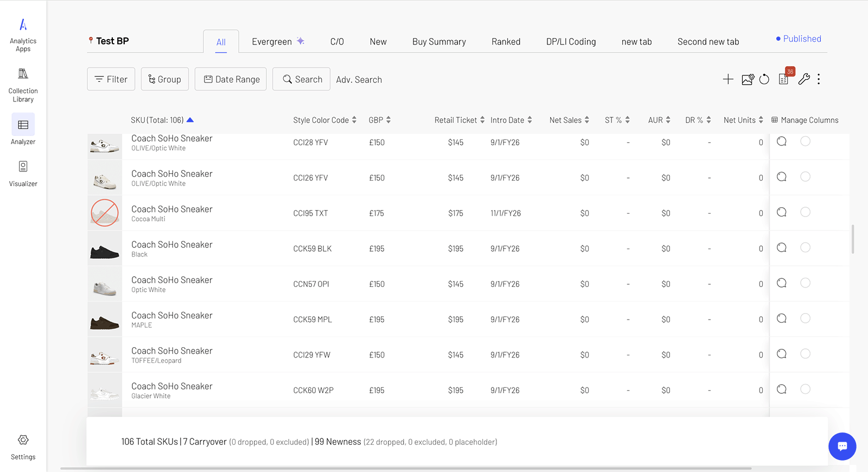Open comment bubble for CCI95 TXT row
Image resolution: width=868 pixels, height=472 pixels.
[x=782, y=212]
